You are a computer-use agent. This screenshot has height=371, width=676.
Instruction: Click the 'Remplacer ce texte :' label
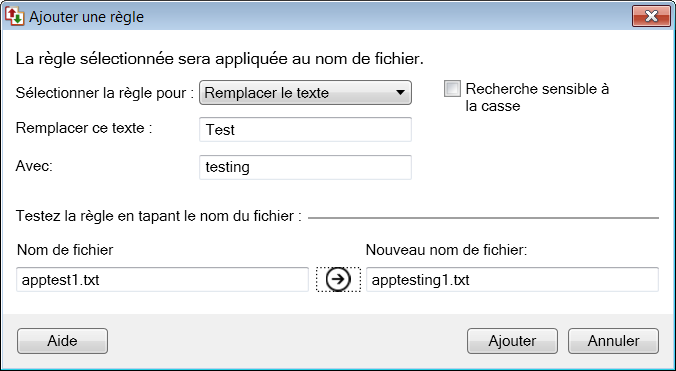84,128
